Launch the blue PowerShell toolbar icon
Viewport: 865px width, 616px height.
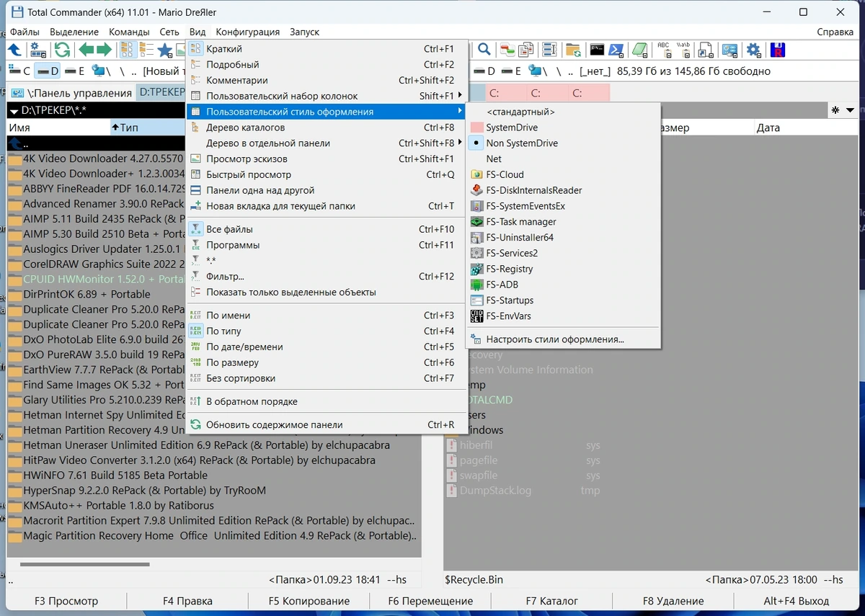(x=616, y=50)
